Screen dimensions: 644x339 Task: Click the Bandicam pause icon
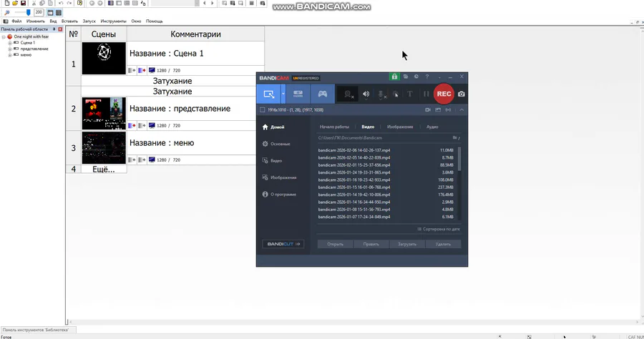point(426,94)
